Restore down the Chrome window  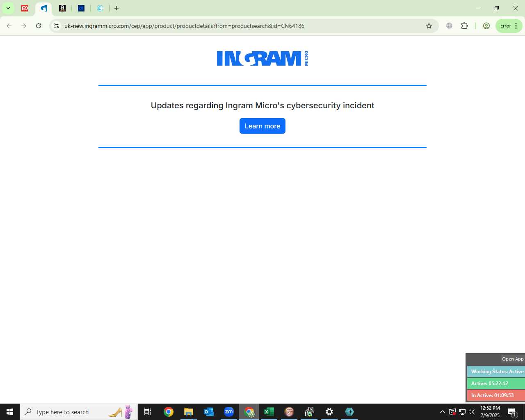(x=497, y=8)
